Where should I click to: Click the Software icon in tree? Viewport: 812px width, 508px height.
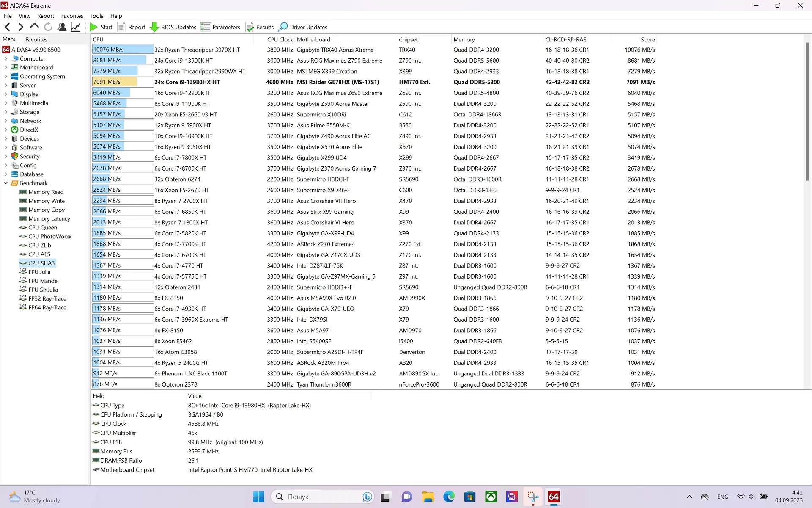coord(14,148)
